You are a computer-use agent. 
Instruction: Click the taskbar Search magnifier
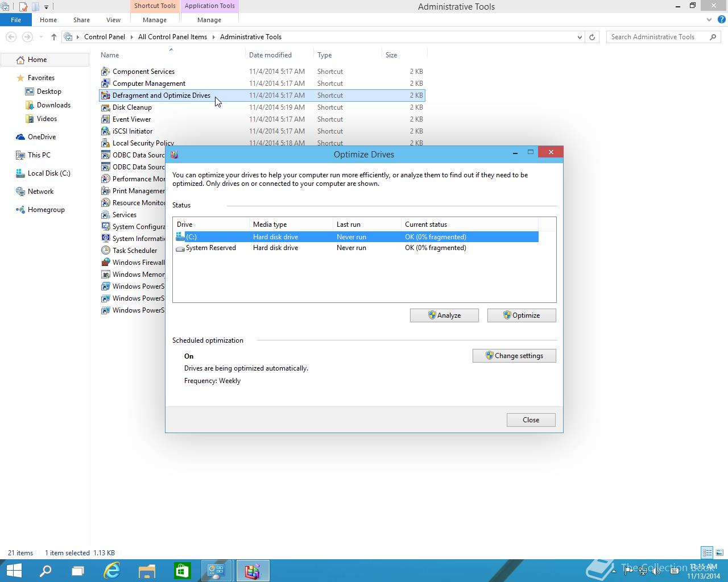pos(45,571)
